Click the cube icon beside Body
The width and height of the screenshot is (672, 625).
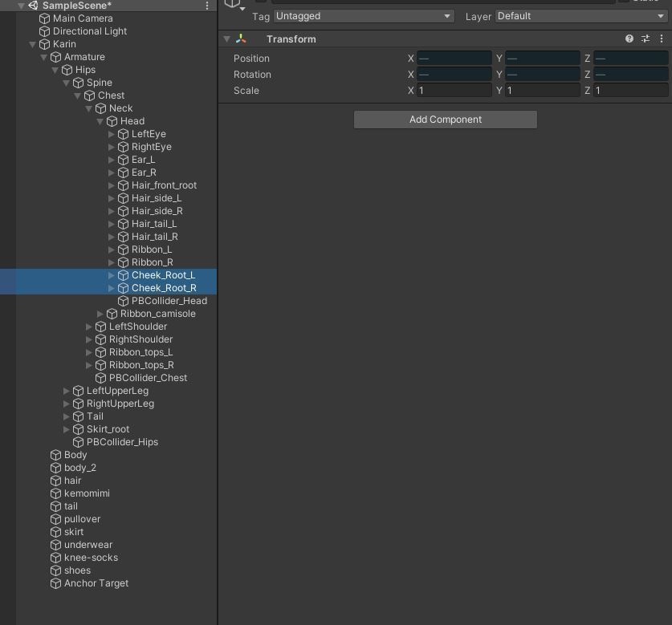click(55, 455)
